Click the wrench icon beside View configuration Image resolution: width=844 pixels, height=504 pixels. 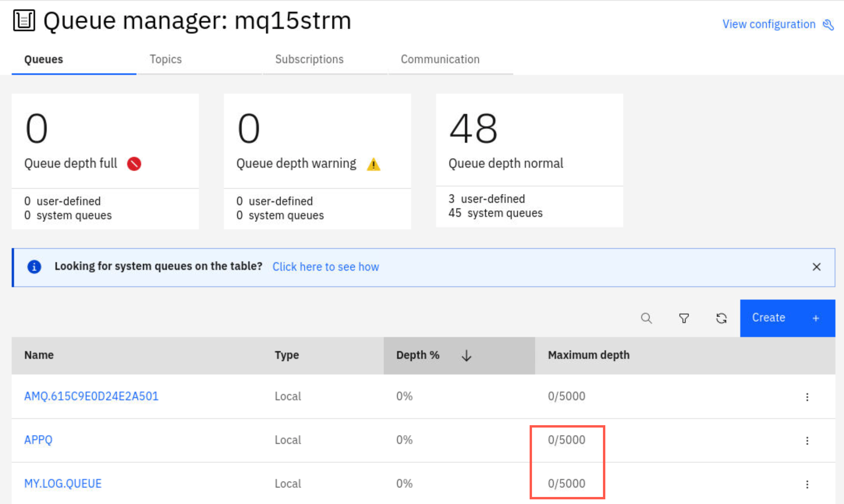click(828, 25)
